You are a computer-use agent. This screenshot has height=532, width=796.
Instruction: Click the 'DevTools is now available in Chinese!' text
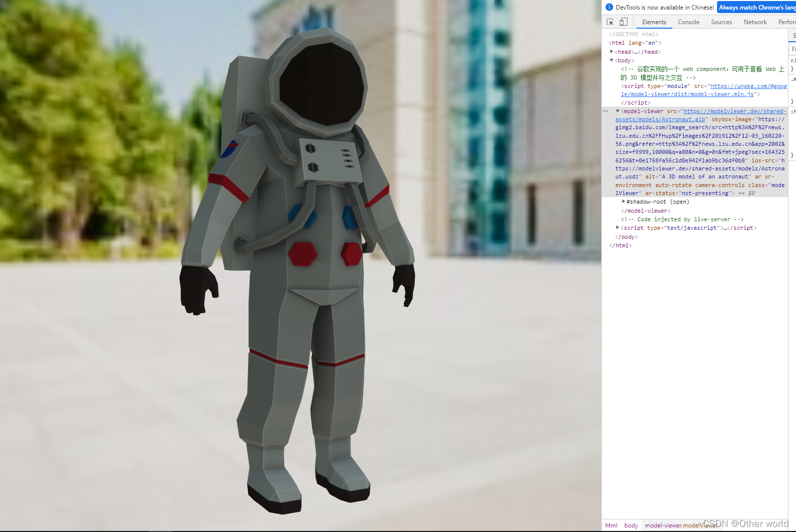pyautogui.click(x=665, y=8)
